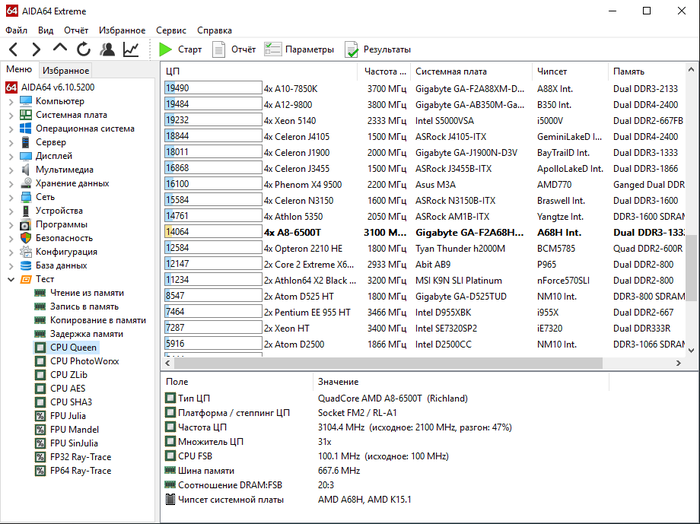The height and width of the screenshot is (524, 700).
Task: Expand the Системная плата tree node
Action: tap(11, 115)
